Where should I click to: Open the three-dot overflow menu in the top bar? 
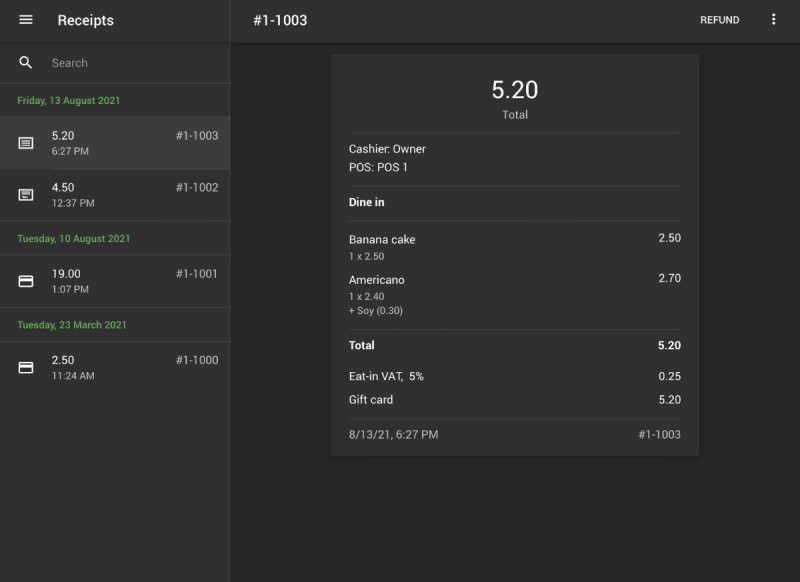pos(775,20)
